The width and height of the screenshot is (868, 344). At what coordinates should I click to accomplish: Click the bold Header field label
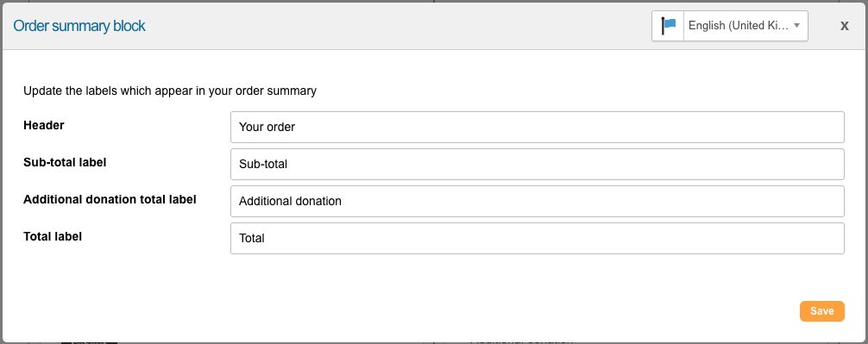(x=44, y=126)
